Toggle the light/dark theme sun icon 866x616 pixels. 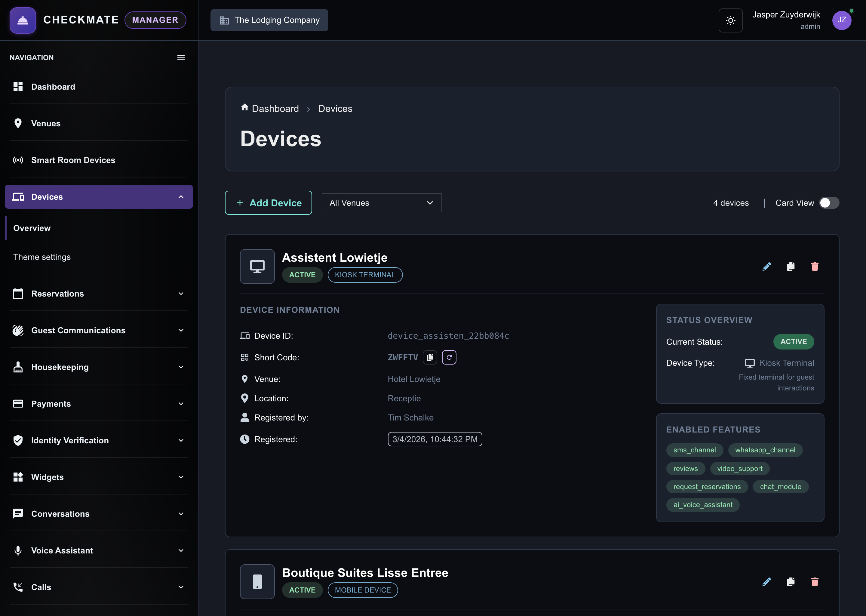730,20
